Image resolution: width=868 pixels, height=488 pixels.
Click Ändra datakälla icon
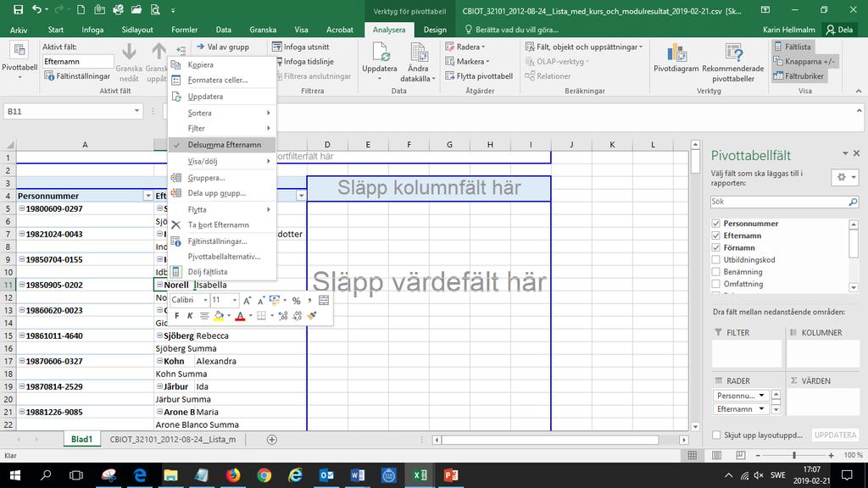tap(419, 52)
